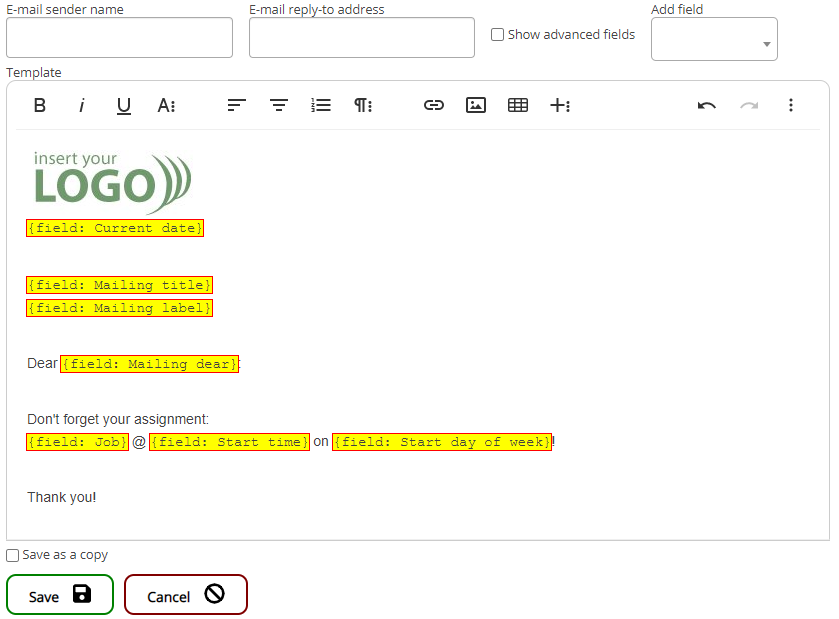The height and width of the screenshot is (619, 839).
Task: Toggle bold formatting in the editor toolbar
Action: [40, 105]
